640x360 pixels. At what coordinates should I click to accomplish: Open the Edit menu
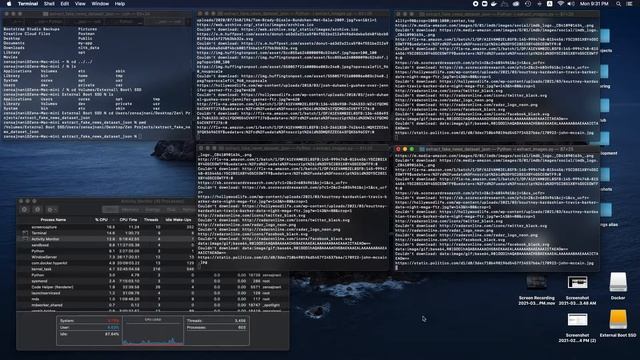[x=64, y=4]
